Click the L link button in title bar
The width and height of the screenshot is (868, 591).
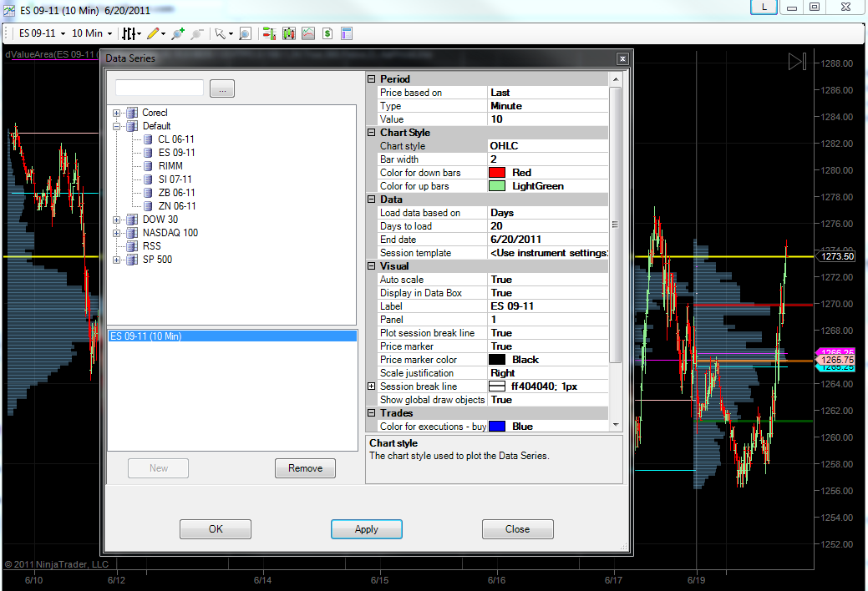pyautogui.click(x=764, y=8)
